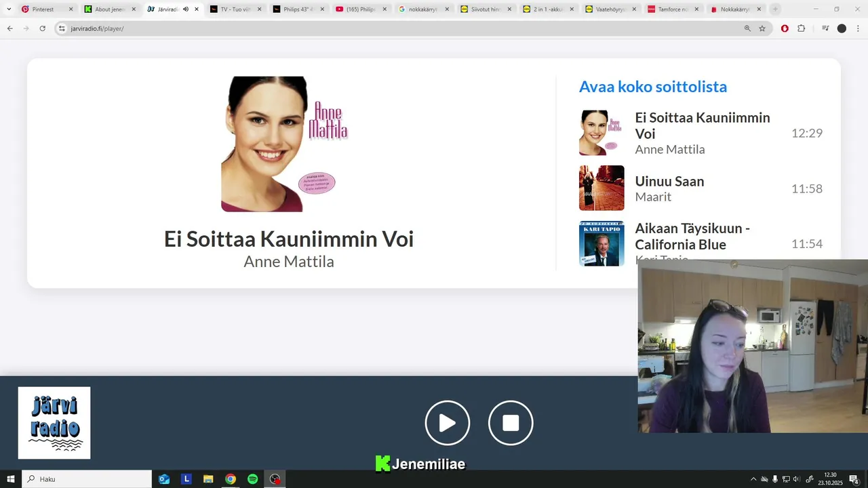Open the notification center icon

854,479
